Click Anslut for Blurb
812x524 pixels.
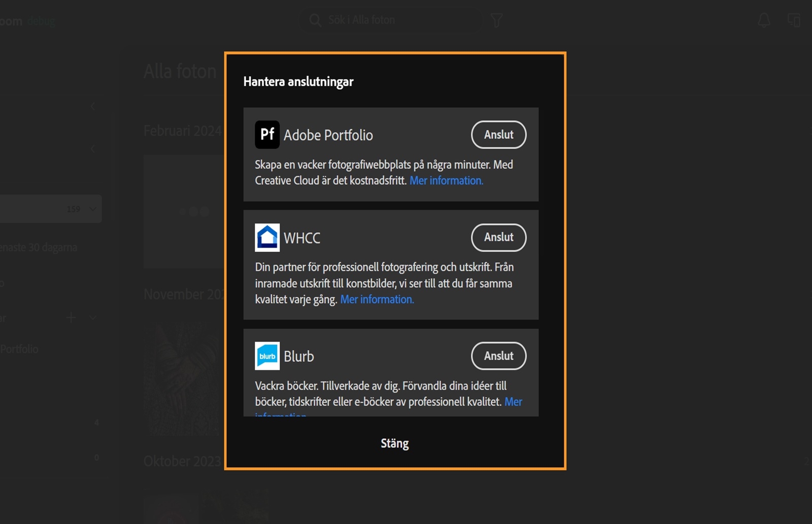click(x=498, y=356)
